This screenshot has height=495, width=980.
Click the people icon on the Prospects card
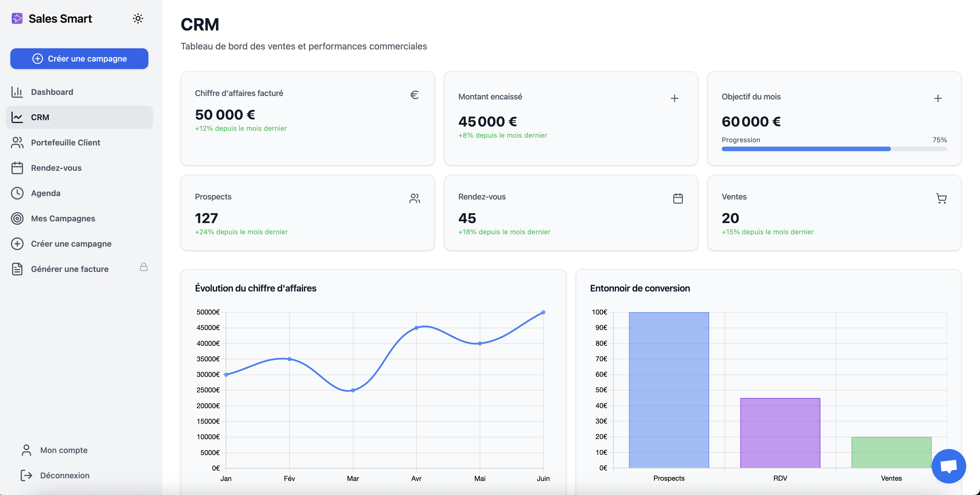click(x=414, y=198)
